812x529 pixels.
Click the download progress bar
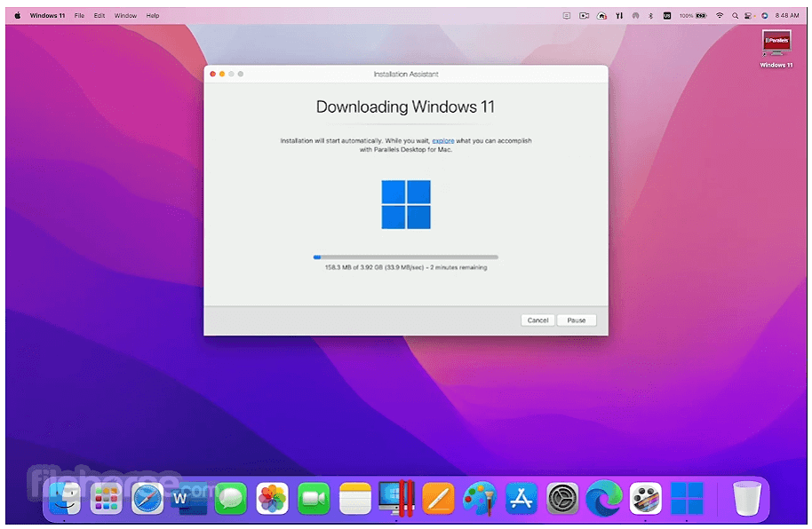(405, 257)
